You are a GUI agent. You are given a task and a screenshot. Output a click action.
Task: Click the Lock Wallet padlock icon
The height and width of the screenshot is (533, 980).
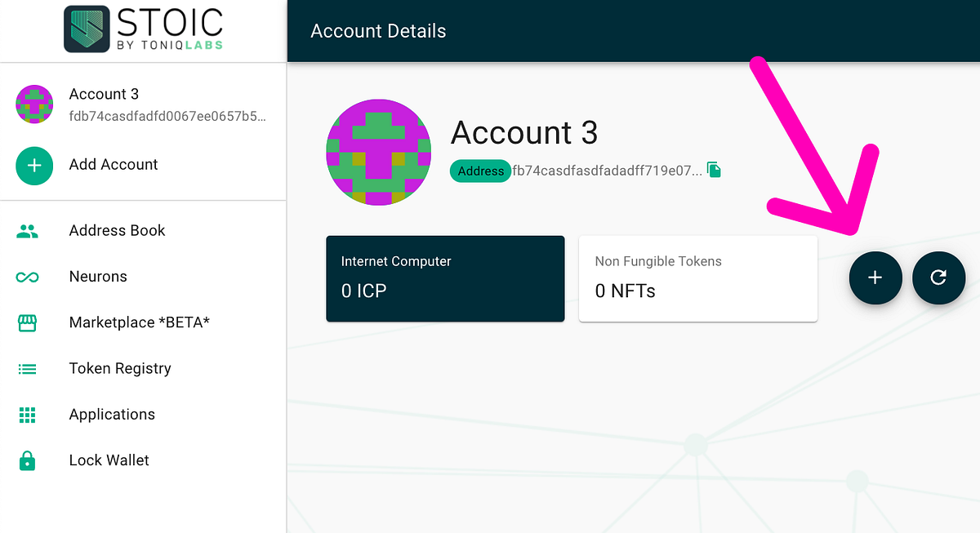(x=27, y=460)
